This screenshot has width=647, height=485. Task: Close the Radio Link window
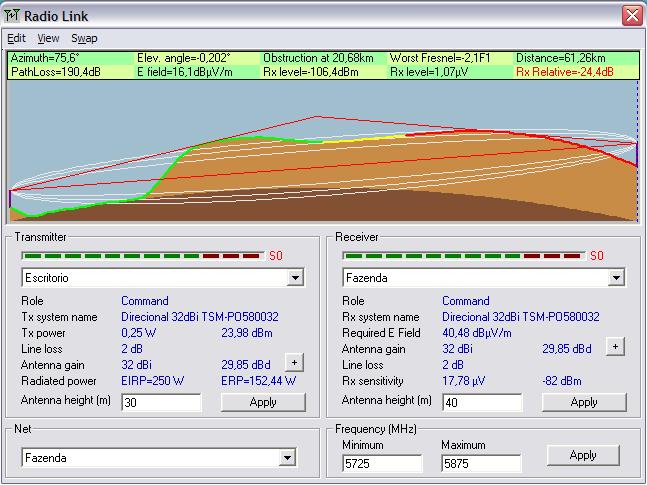(631, 15)
